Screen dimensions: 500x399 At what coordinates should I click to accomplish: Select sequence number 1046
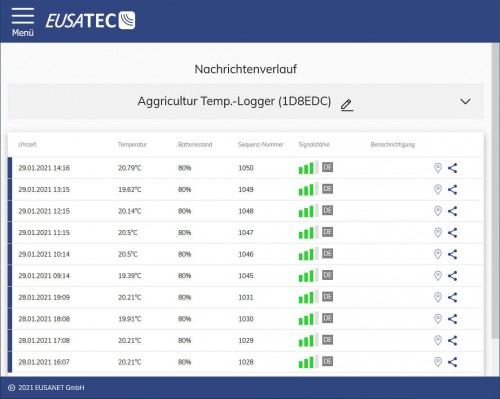[246, 254]
